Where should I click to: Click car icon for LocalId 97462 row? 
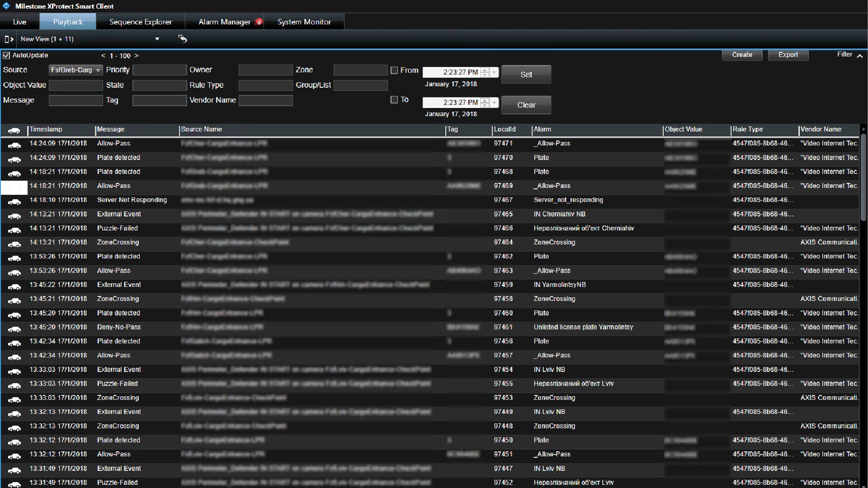coord(14,258)
